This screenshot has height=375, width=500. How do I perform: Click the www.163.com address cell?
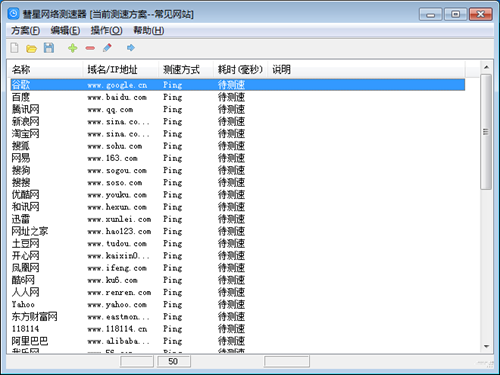click(112, 158)
